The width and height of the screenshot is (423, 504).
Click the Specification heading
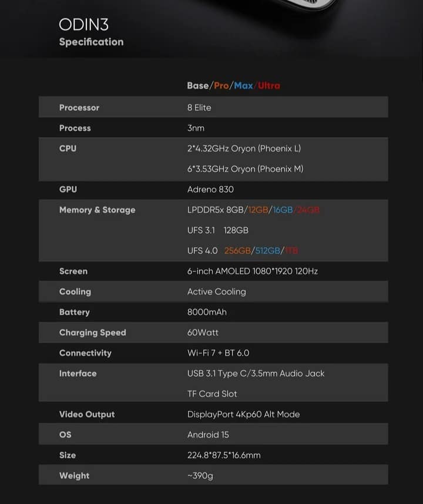click(91, 42)
